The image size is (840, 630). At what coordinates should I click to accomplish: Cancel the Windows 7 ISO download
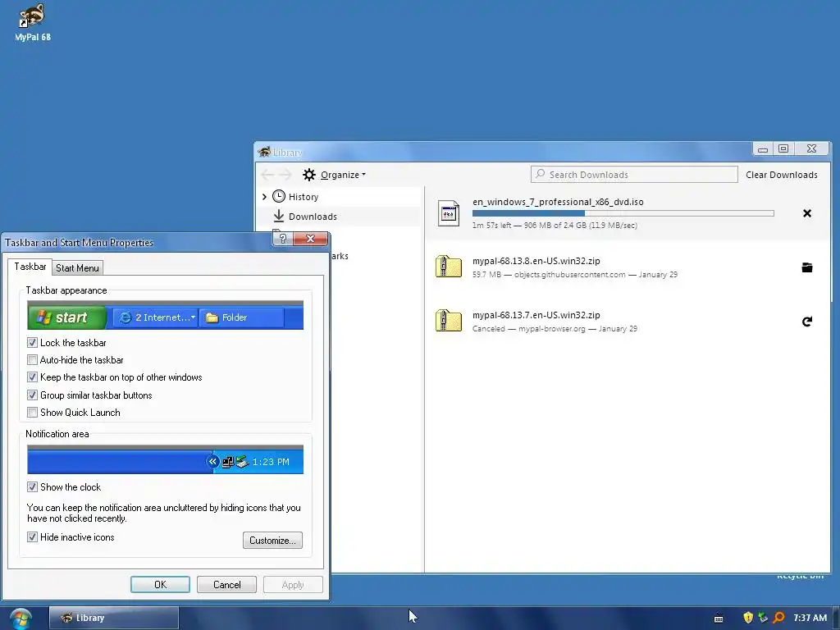[807, 213]
